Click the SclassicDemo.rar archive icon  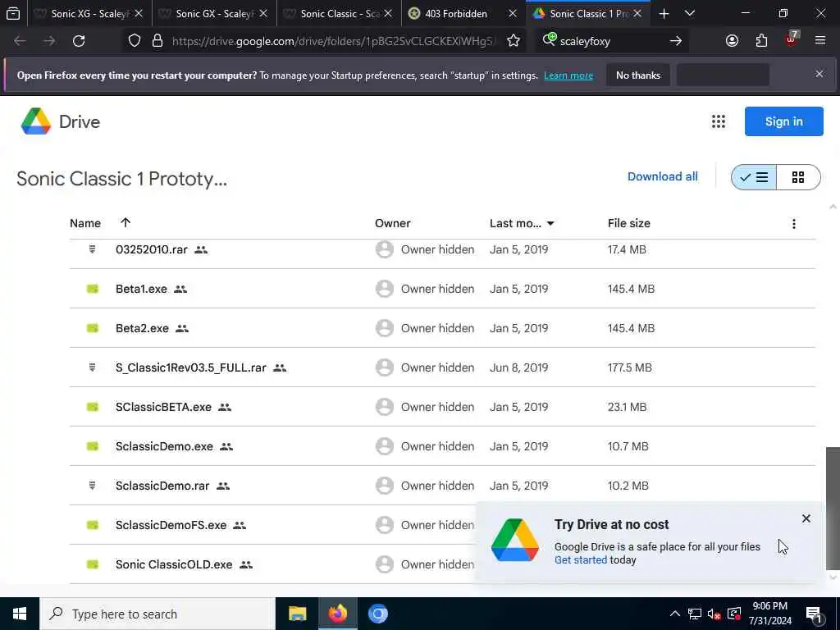(92, 486)
